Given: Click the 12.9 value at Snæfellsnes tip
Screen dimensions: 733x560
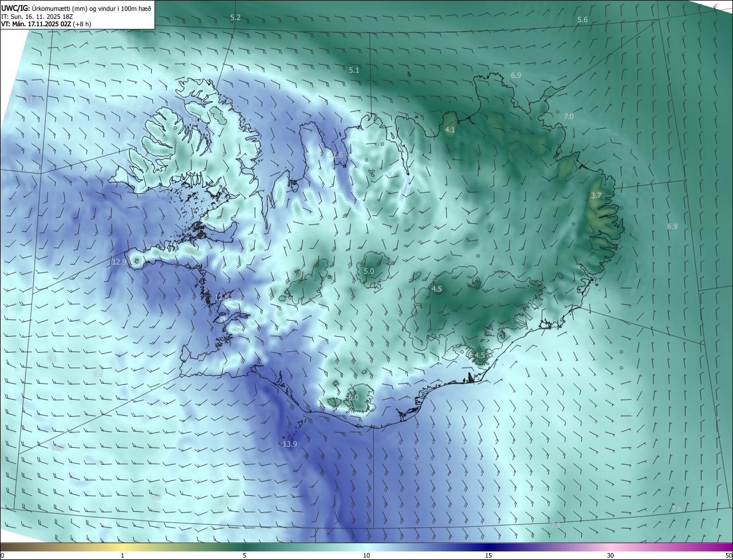Looking at the screenshot, I should [120, 262].
